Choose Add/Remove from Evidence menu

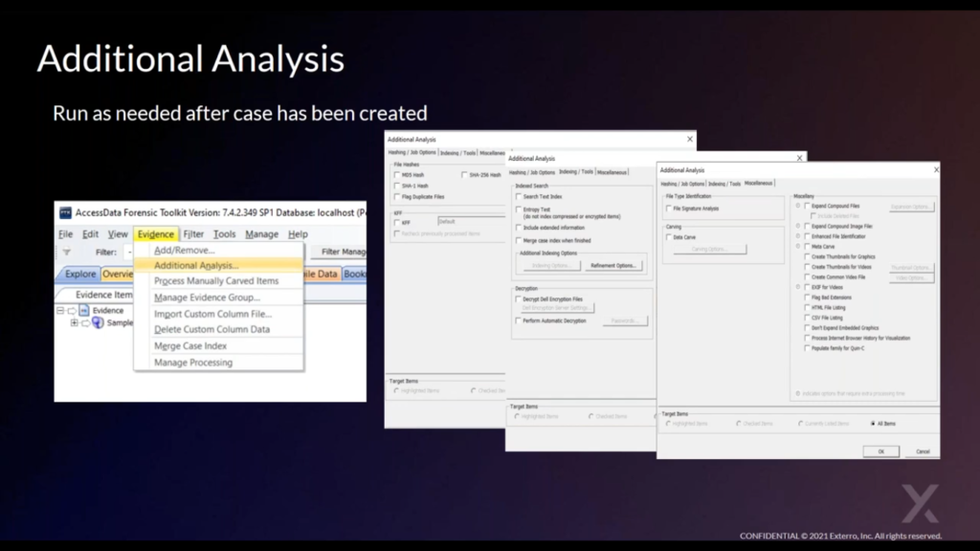184,250
